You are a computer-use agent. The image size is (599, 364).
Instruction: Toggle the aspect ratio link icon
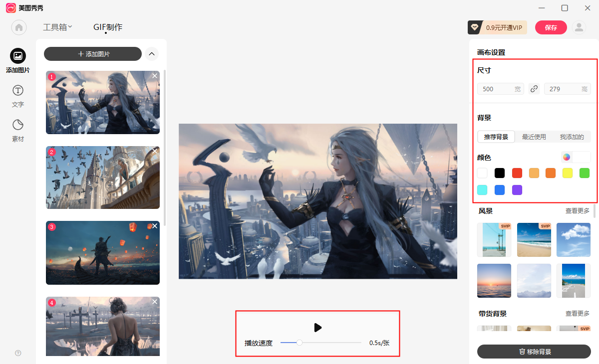tap(534, 89)
